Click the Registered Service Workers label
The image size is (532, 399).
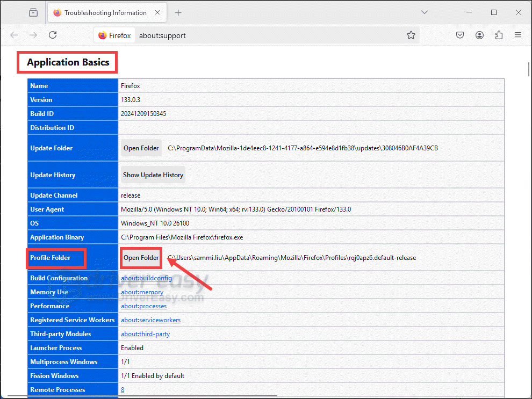(72, 320)
